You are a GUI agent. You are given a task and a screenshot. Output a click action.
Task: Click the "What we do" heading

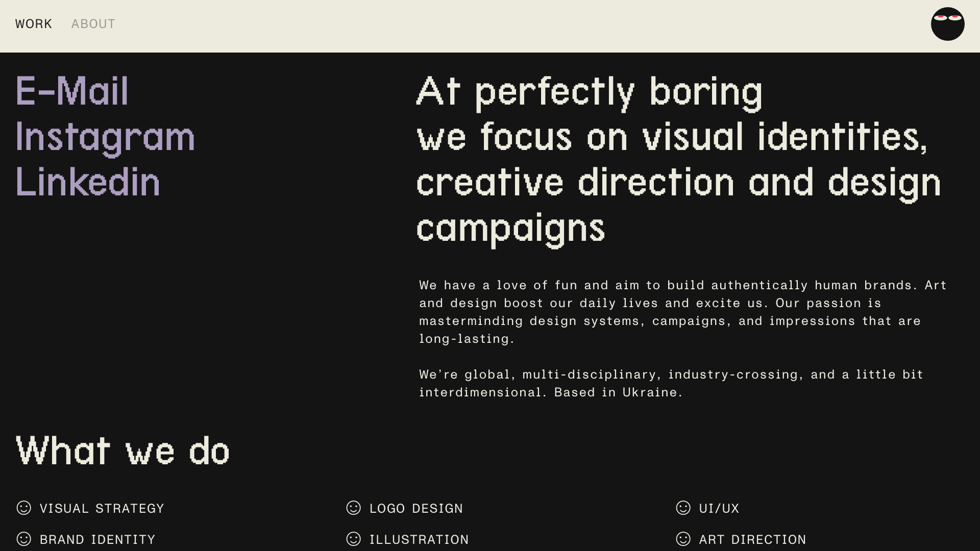point(122,450)
